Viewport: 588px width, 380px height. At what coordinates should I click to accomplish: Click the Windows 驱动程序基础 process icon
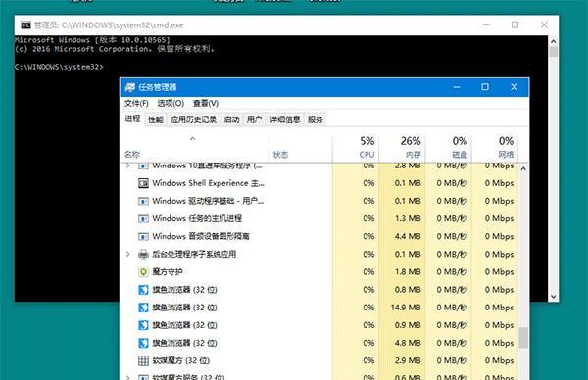coord(143,201)
